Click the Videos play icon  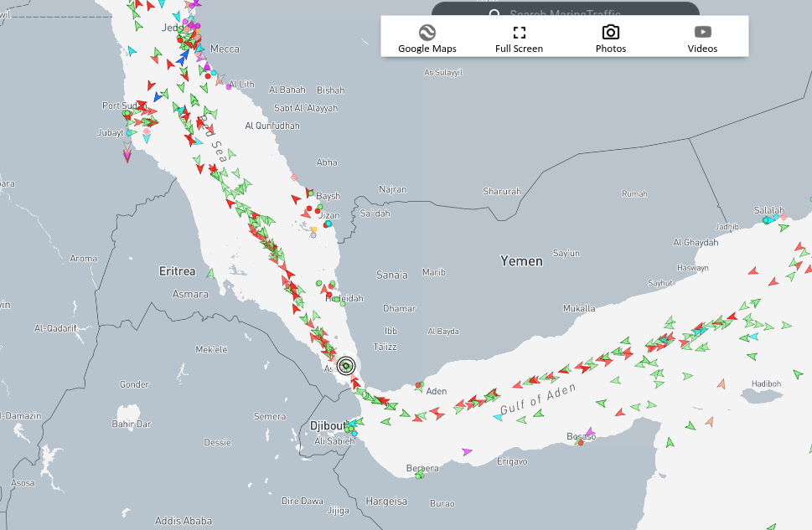[703, 32]
